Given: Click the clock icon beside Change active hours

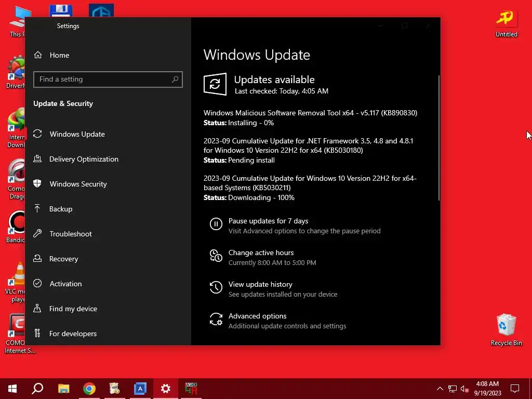Looking at the screenshot, I should coord(216,256).
